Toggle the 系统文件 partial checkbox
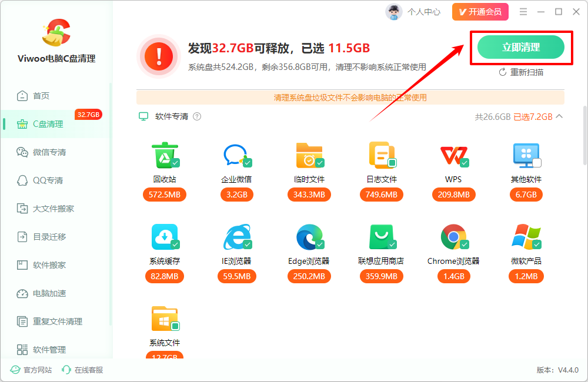Image resolution: width=588 pixels, height=382 pixels. [x=175, y=326]
